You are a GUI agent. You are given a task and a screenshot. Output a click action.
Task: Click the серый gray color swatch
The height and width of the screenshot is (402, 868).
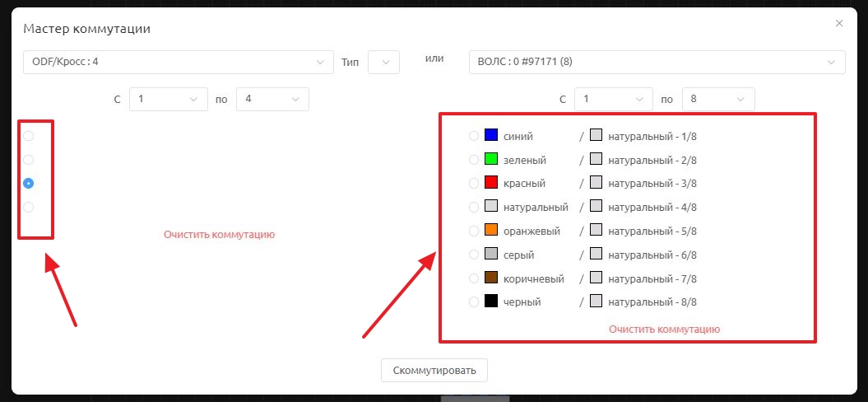pyautogui.click(x=491, y=254)
